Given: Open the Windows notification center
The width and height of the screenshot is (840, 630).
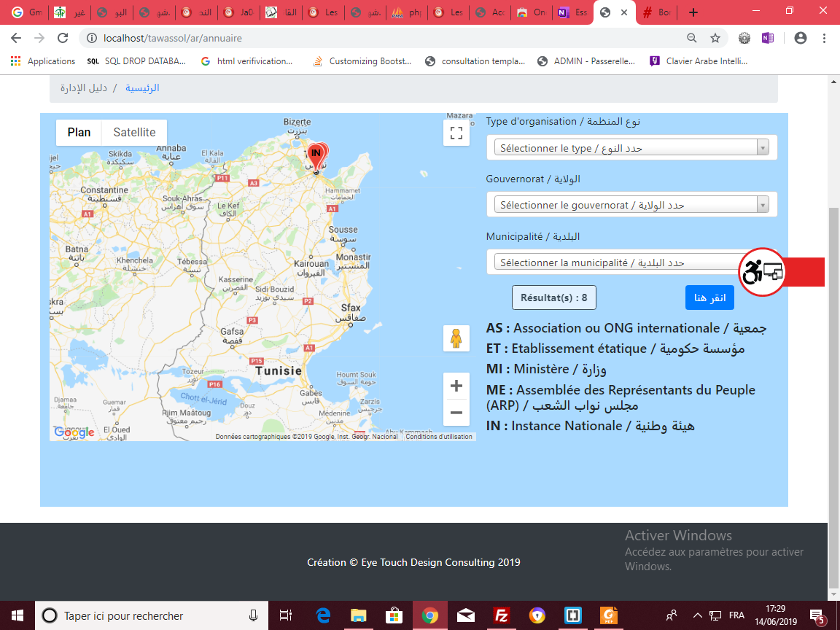Looking at the screenshot, I should click(817, 615).
